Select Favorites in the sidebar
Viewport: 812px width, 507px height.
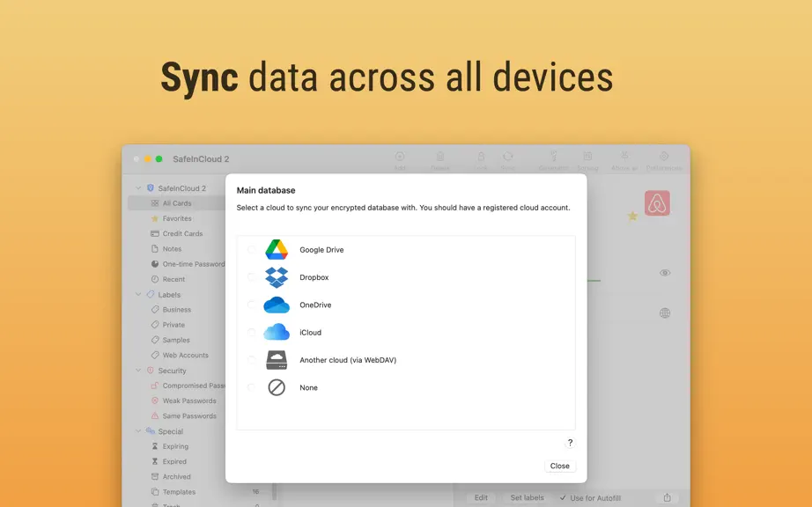pos(176,218)
